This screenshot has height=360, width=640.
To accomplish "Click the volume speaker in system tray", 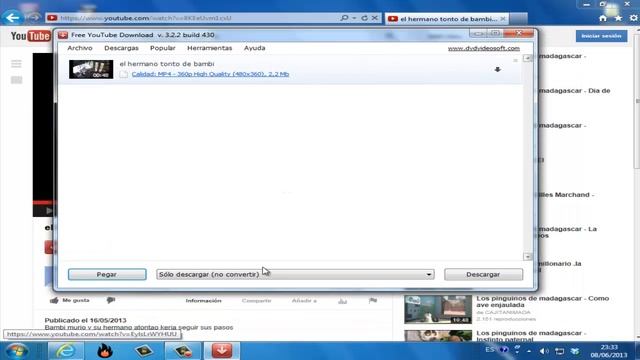I will tap(543, 351).
